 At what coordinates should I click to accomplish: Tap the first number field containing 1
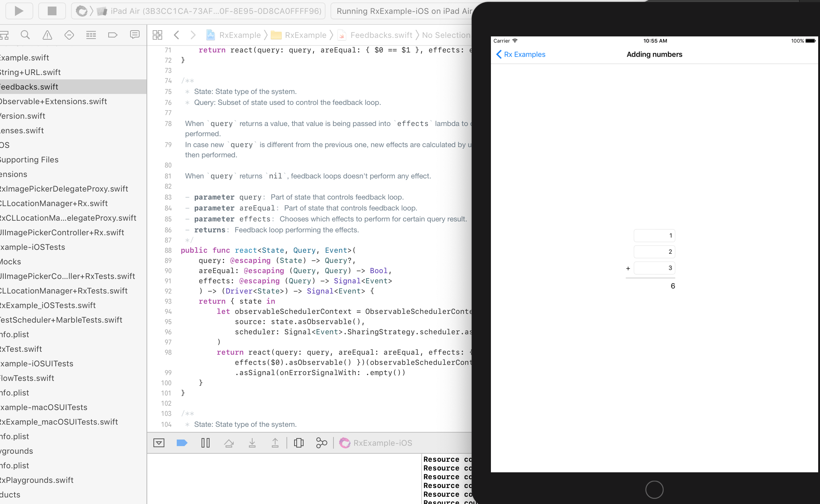[x=654, y=236]
